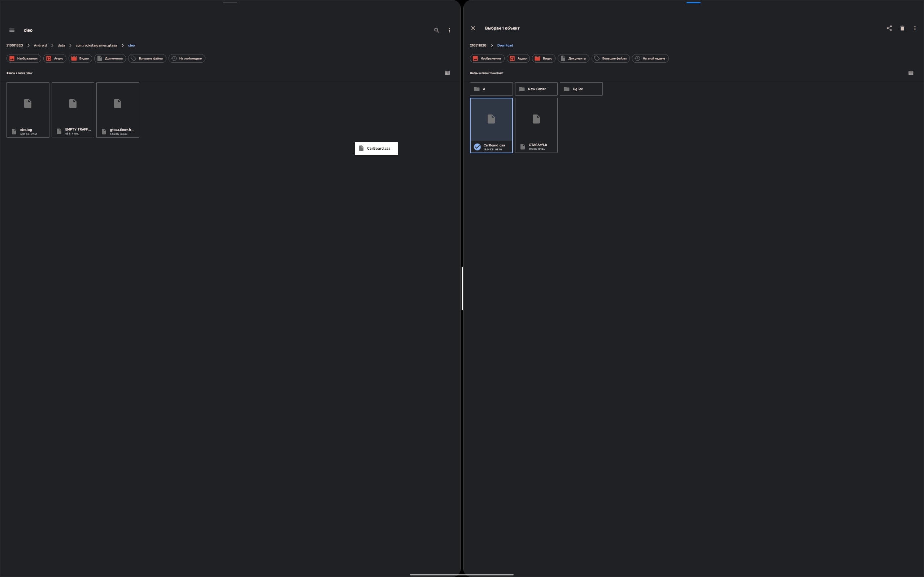
Task: Share the selected CarBoard.csa file
Action: (x=889, y=28)
